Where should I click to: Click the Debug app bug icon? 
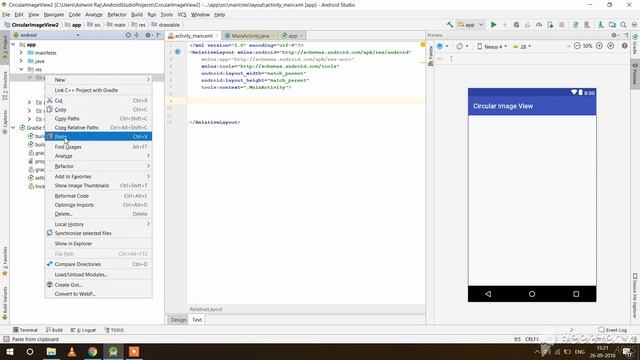516,24
